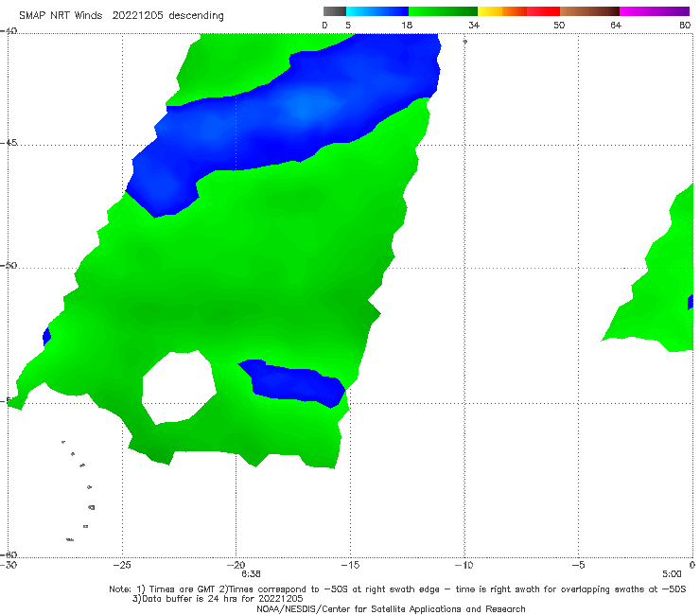Screen dimensions: 700x615
Task: Click the swath time label '6:38'
Action: click(251, 574)
